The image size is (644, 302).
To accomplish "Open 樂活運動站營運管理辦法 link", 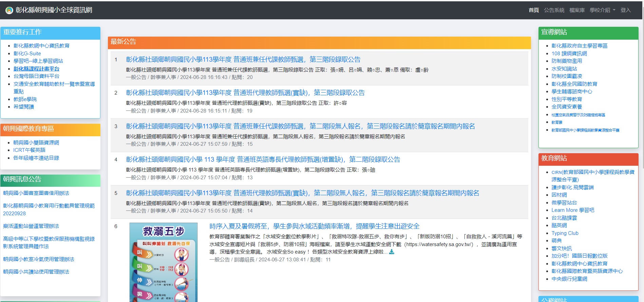I will tap(31, 226).
